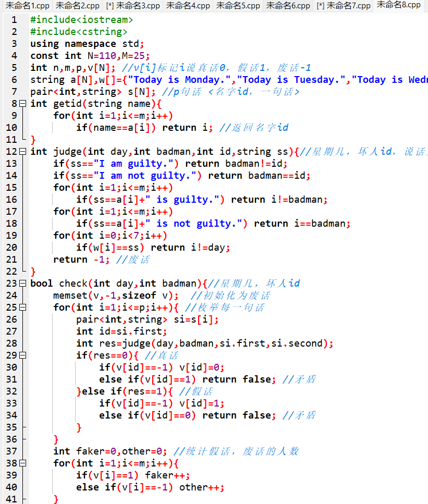Screen dimensions: 428x504
Task: Select the unsaved 未命名3.cpp tab
Action: pos(133,6)
